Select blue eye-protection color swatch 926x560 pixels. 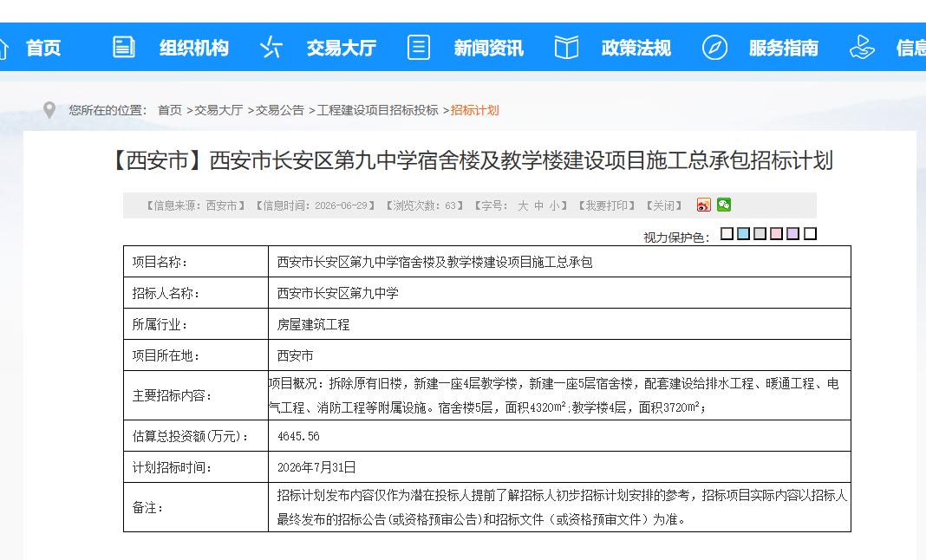point(744,234)
